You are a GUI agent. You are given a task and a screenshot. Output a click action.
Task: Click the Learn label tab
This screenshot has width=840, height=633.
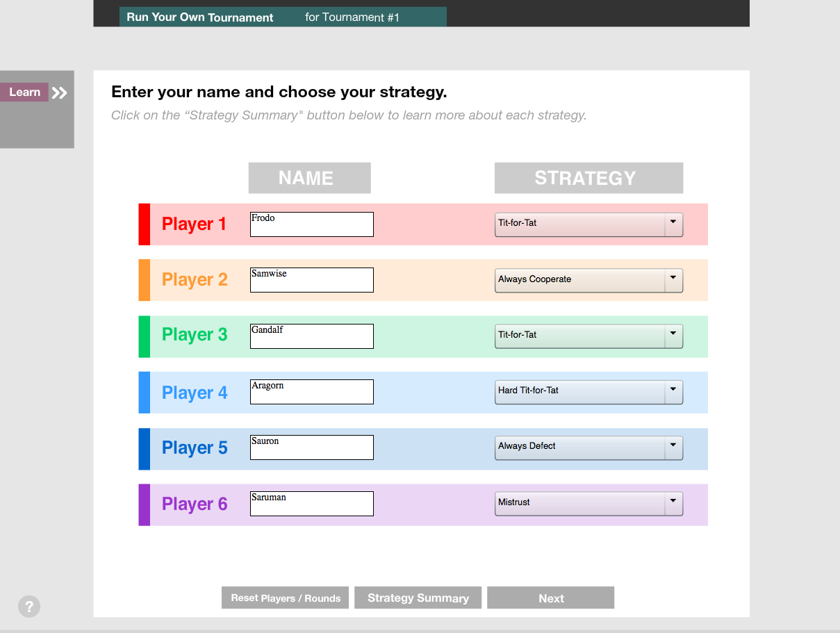24,92
